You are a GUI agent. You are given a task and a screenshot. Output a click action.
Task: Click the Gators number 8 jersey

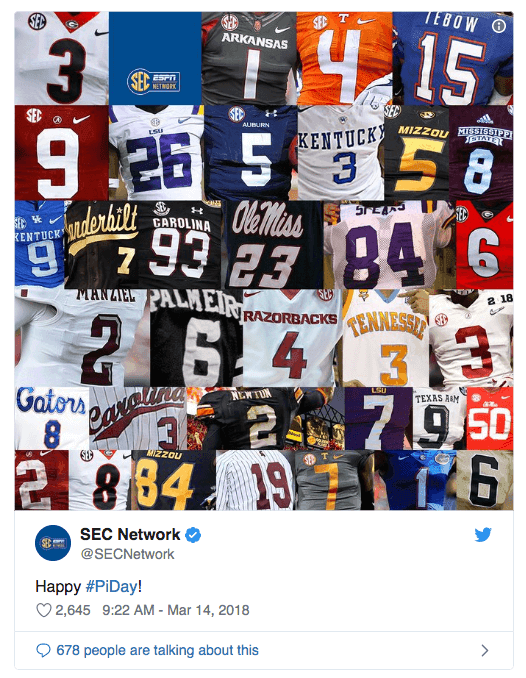(x=51, y=418)
